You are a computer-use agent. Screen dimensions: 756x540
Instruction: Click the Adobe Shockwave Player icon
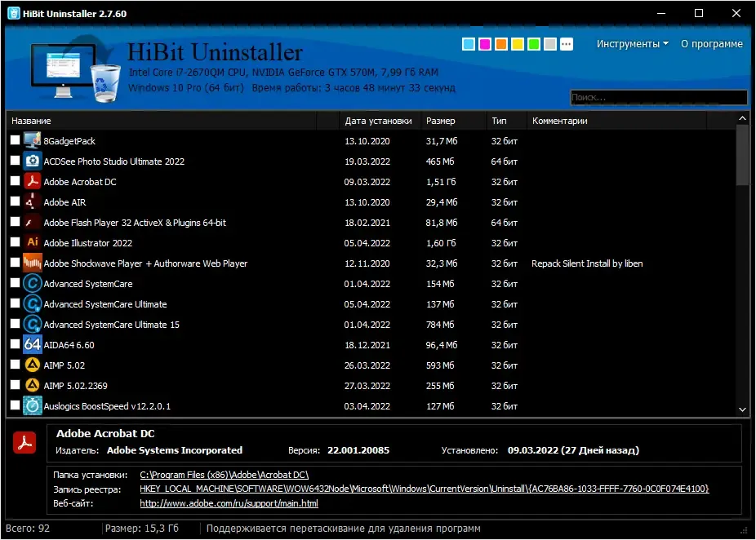(33, 263)
